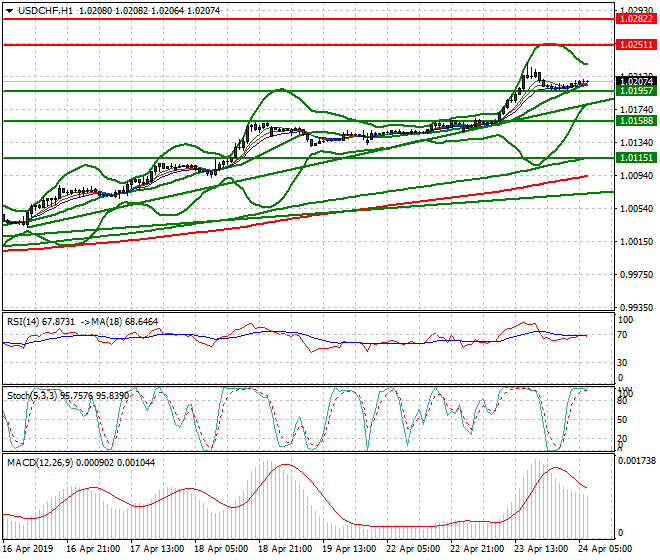Click the 19 Apr 13:00 time axis label
Image resolution: width=660 pixels, height=560 pixels.
pos(349,549)
